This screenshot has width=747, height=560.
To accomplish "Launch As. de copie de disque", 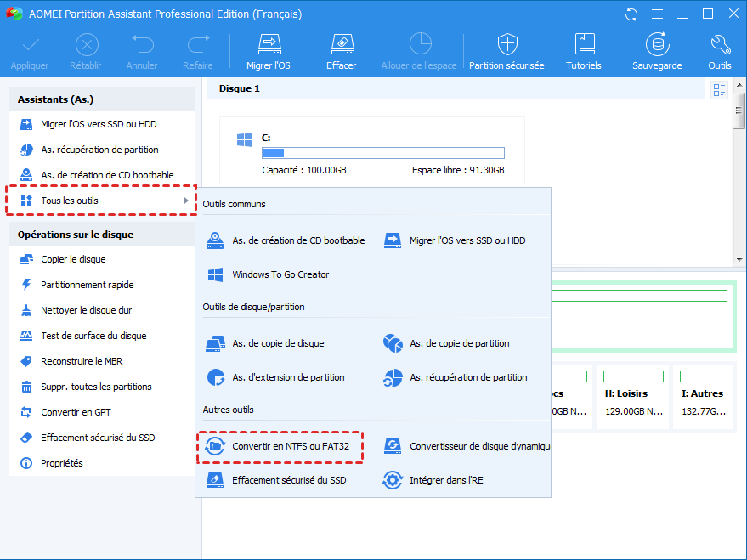I will (265, 343).
